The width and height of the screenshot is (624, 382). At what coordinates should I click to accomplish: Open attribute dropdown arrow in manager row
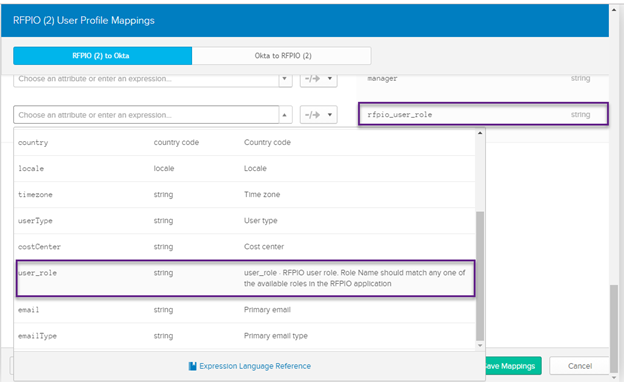coord(285,79)
